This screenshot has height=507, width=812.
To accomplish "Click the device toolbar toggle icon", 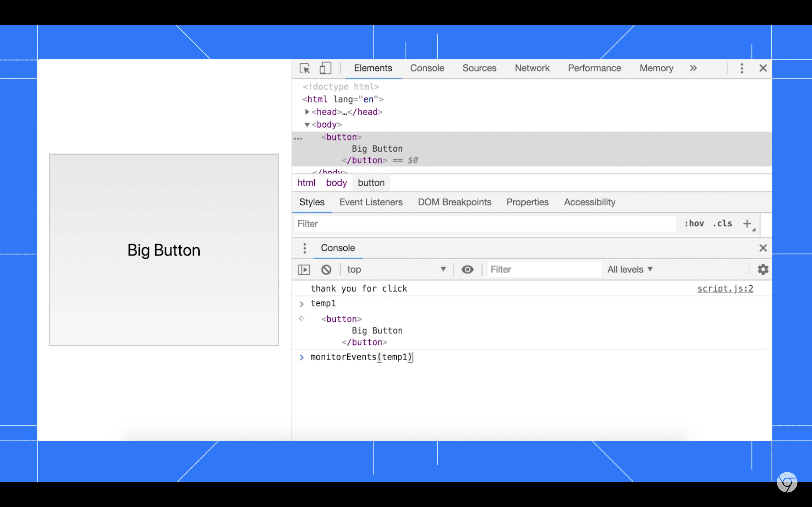I will pyautogui.click(x=326, y=68).
